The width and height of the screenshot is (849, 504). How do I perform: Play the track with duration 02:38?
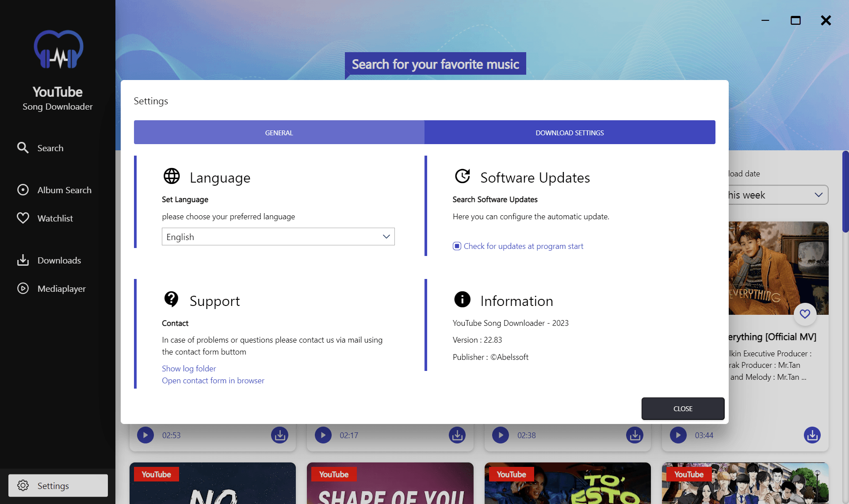501,435
